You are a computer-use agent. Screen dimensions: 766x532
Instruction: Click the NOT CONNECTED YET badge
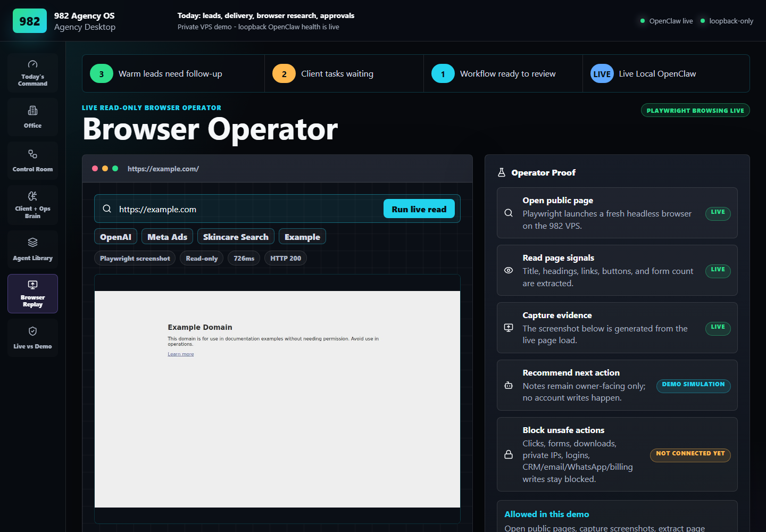(690, 454)
